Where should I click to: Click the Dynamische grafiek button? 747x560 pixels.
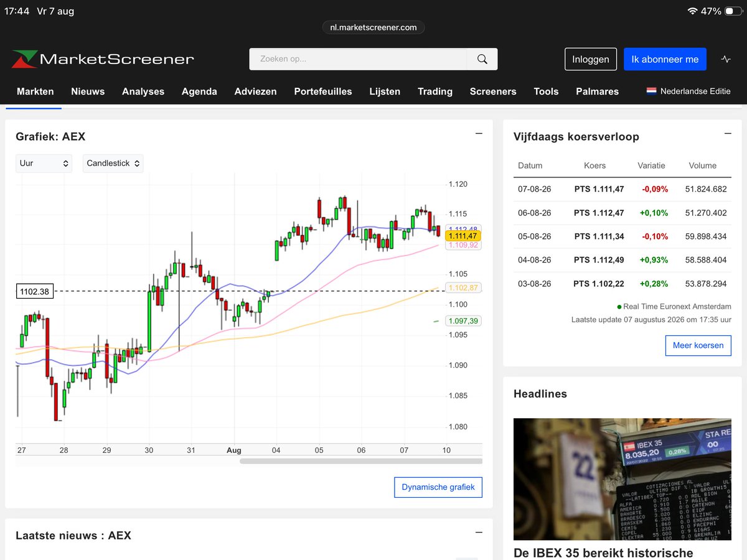438,487
